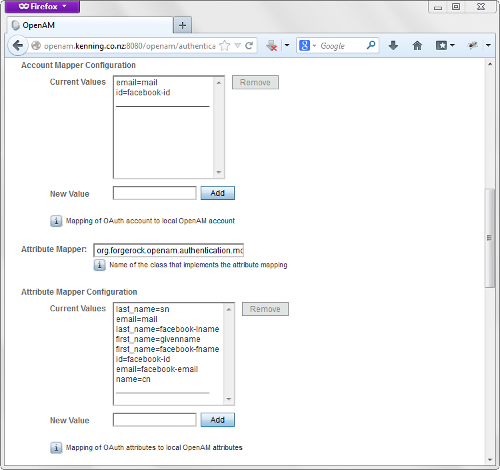Image resolution: width=500 pixels, height=470 pixels.
Task: Click the bug-shaped addon toolbar icon
Action: point(473,45)
